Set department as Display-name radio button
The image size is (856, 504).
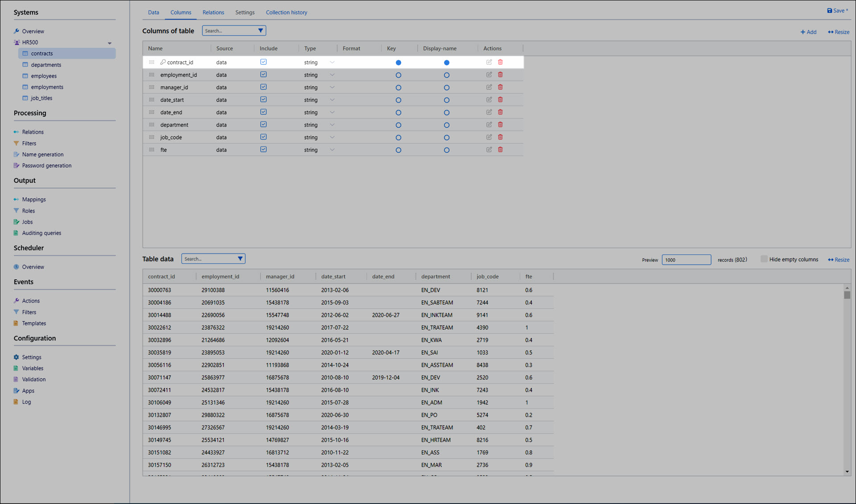pyautogui.click(x=446, y=125)
